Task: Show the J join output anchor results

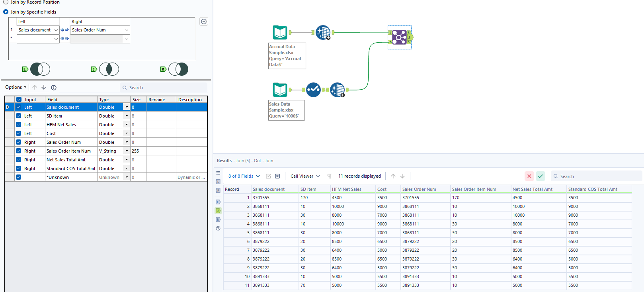Action: pyautogui.click(x=218, y=211)
